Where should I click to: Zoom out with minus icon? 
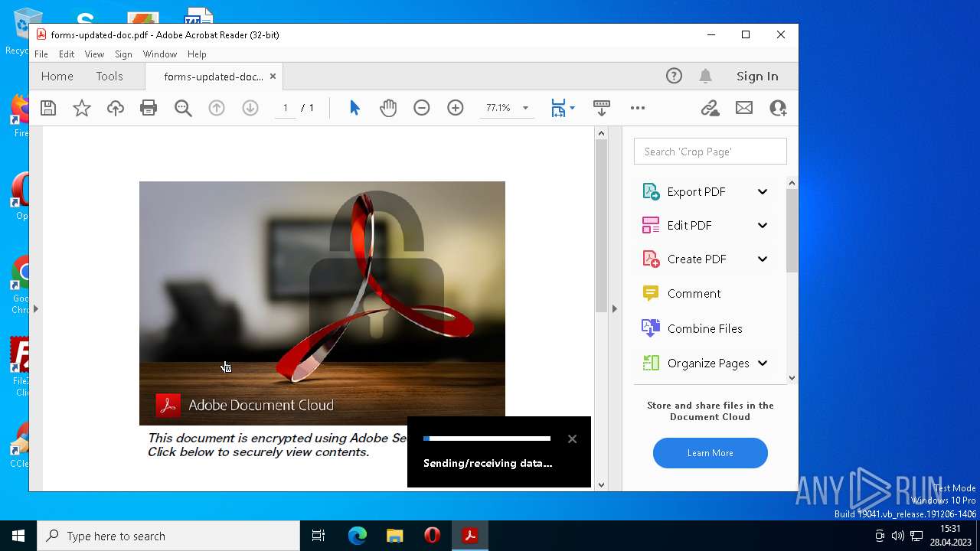(422, 108)
